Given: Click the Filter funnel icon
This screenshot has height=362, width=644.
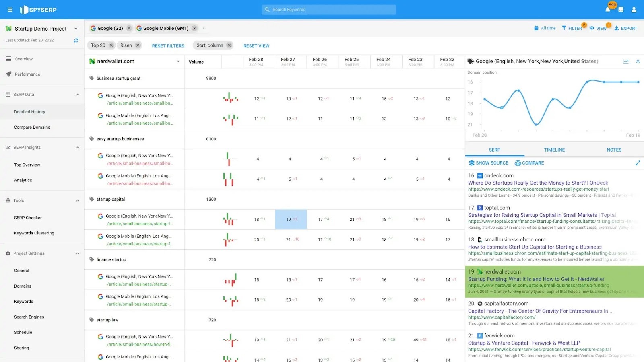Looking at the screenshot, I should pos(565,28).
